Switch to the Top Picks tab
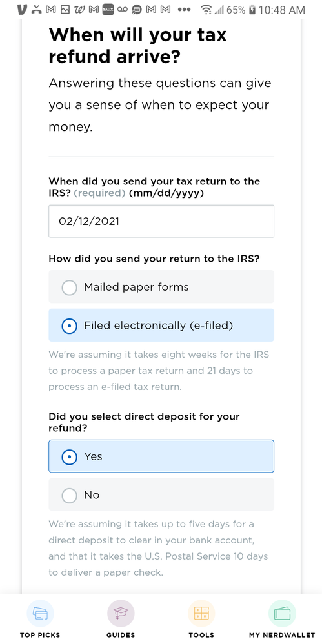The width and height of the screenshot is (322, 644). pos(40,619)
